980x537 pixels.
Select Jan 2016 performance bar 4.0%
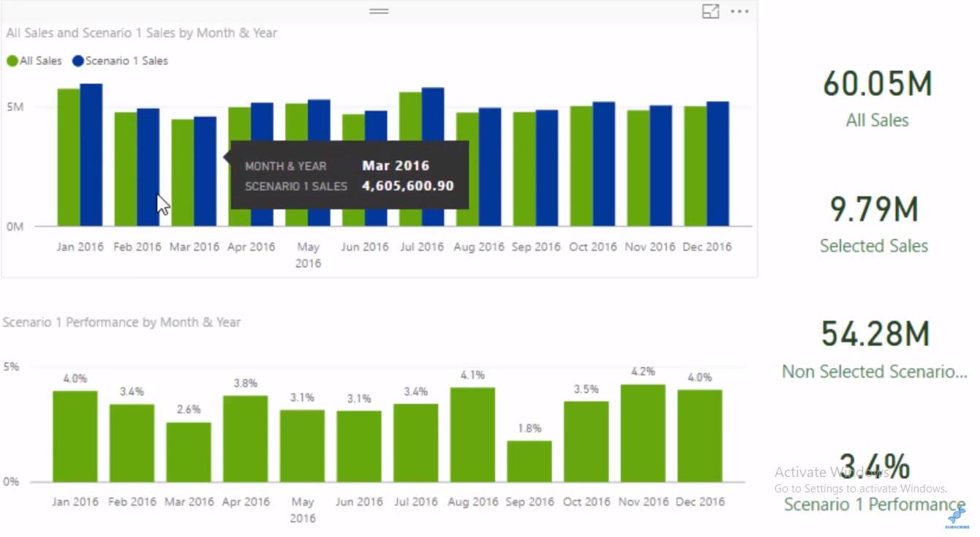tap(75, 436)
